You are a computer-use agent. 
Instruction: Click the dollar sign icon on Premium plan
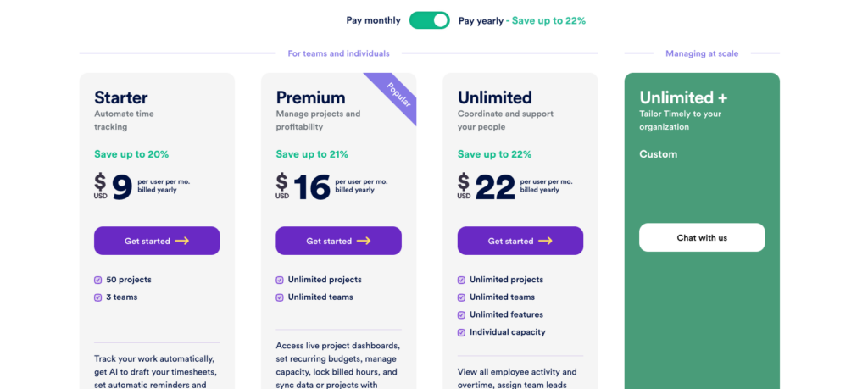pyautogui.click(x=282, y=182)
